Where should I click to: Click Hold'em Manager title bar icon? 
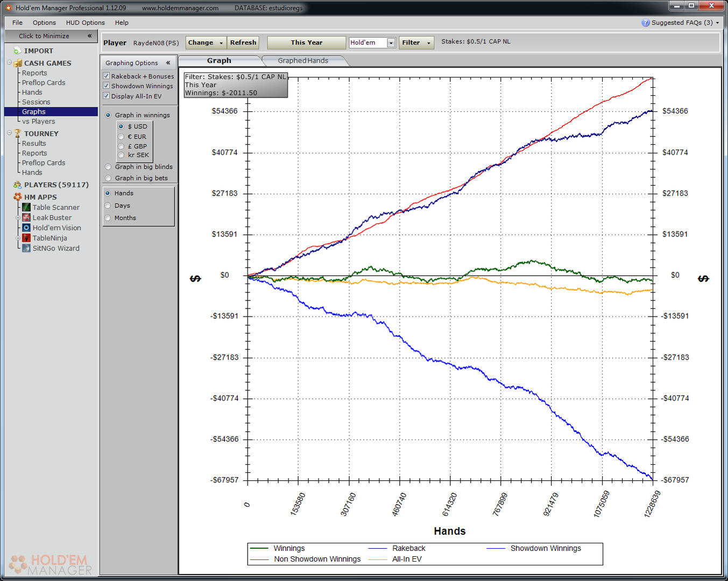tap(9, 8)
